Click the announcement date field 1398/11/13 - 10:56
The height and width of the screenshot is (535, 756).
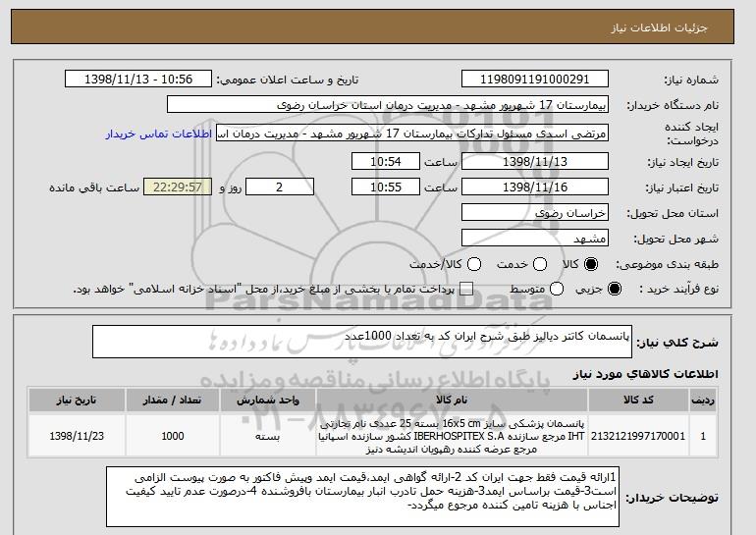point(138,80)
